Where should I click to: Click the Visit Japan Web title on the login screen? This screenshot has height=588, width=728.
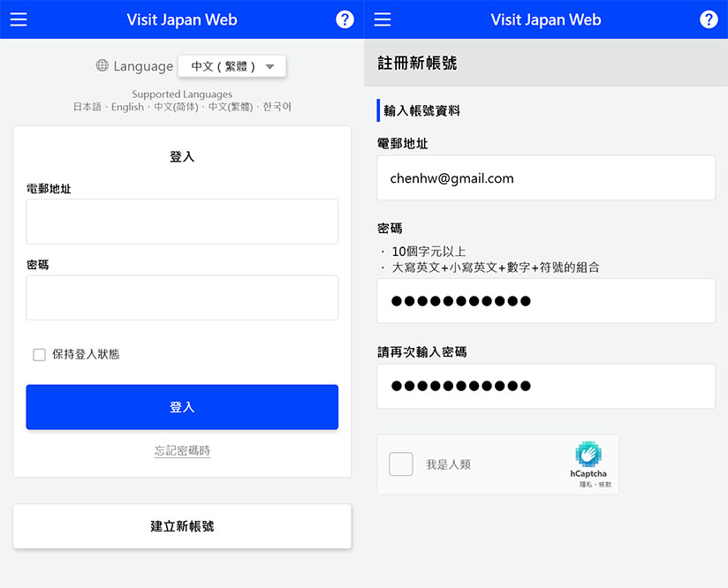click(x=182, y=19)
